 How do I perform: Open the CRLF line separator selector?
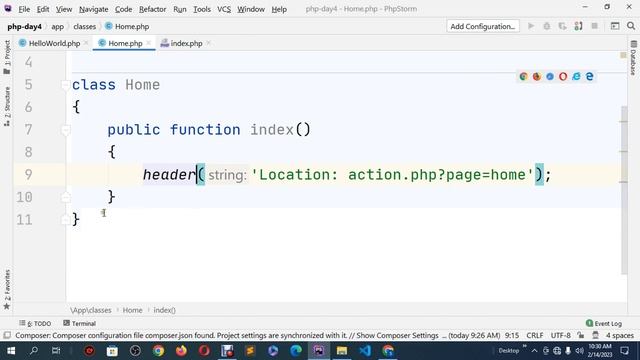coord(535,336)
